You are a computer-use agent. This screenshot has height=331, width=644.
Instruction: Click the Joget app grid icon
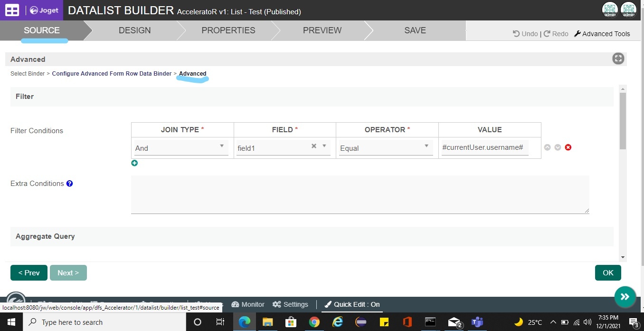(12, 10)
